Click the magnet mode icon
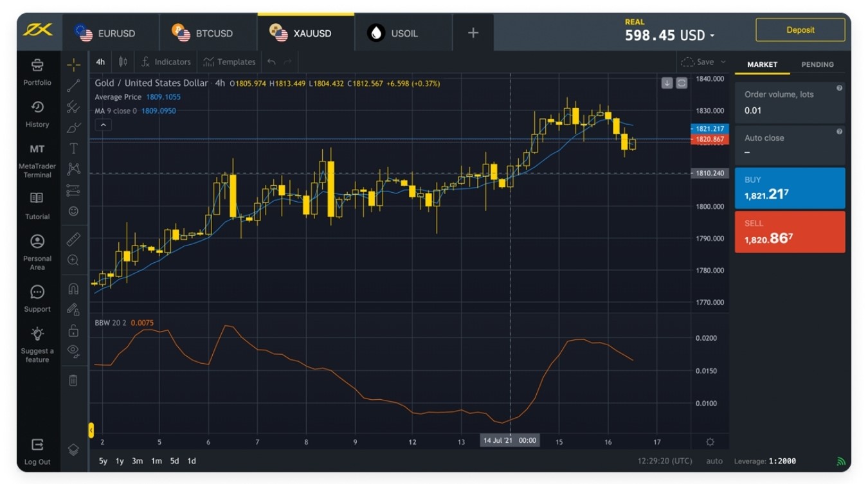The width and height of the screenshot is (868, 484). pyautogui.click(x=73, y=289)
